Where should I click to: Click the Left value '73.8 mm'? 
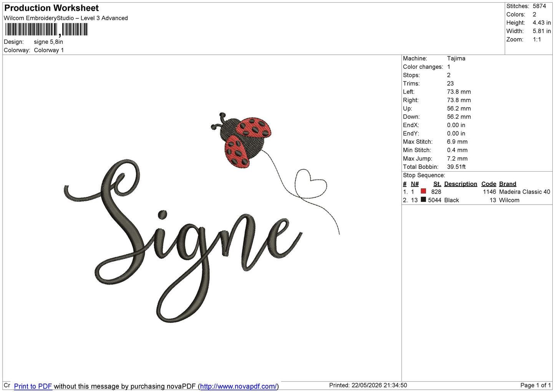[459, 92]
